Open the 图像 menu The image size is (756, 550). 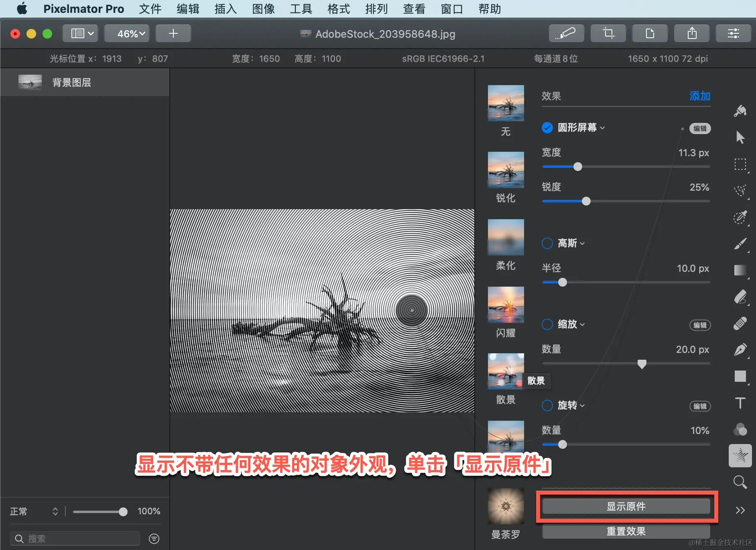point(263,9)
